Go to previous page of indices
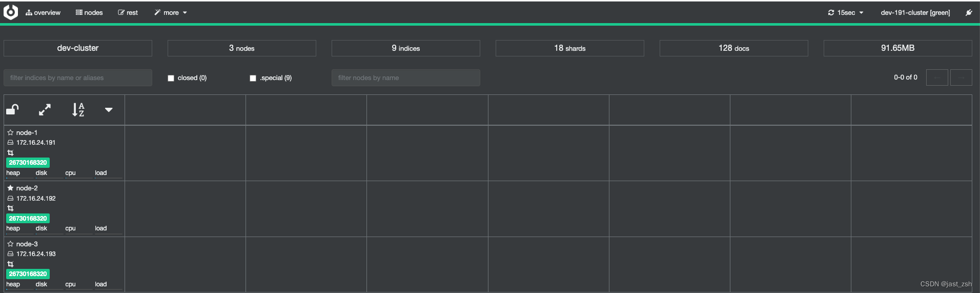 pos(937,77)
